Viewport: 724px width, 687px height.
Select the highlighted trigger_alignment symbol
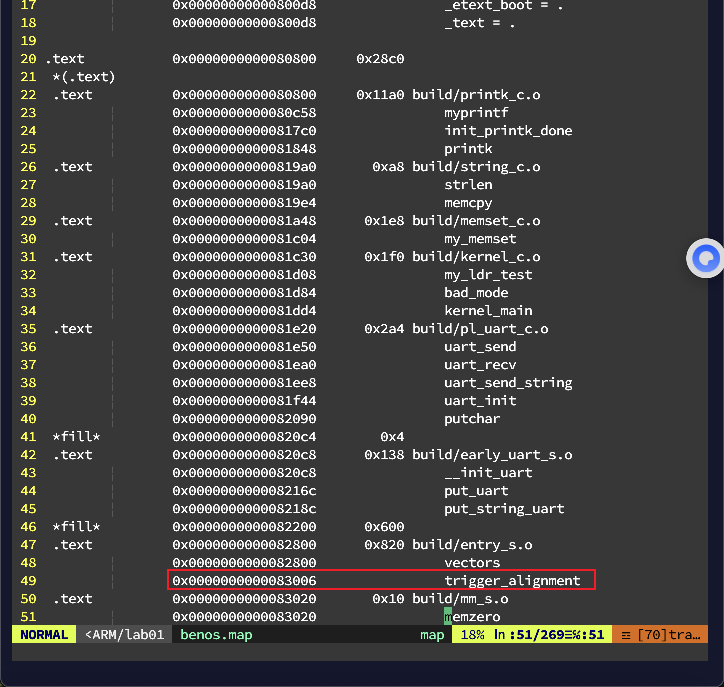tap(512, 581)
